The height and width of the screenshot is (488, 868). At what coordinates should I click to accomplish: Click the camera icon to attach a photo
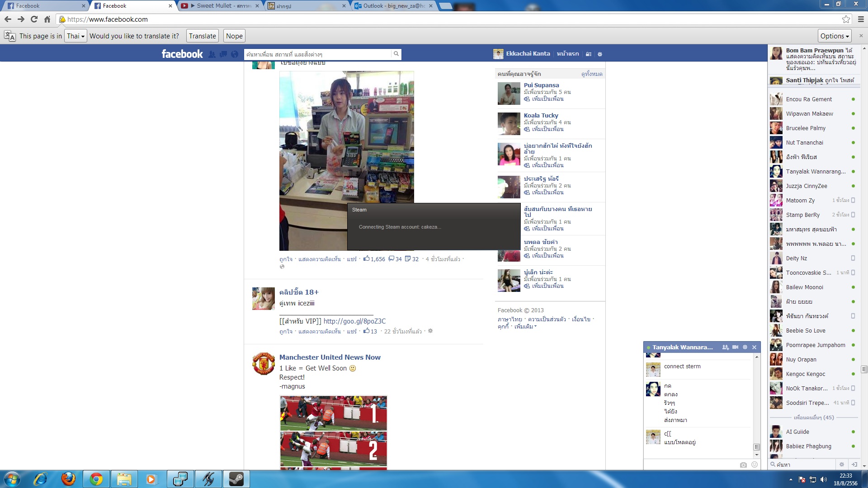[x=743, y=465]
